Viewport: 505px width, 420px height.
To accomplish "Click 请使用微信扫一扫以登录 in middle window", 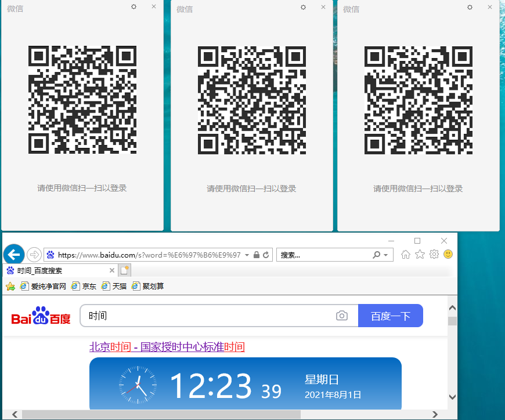I will 251,189.
